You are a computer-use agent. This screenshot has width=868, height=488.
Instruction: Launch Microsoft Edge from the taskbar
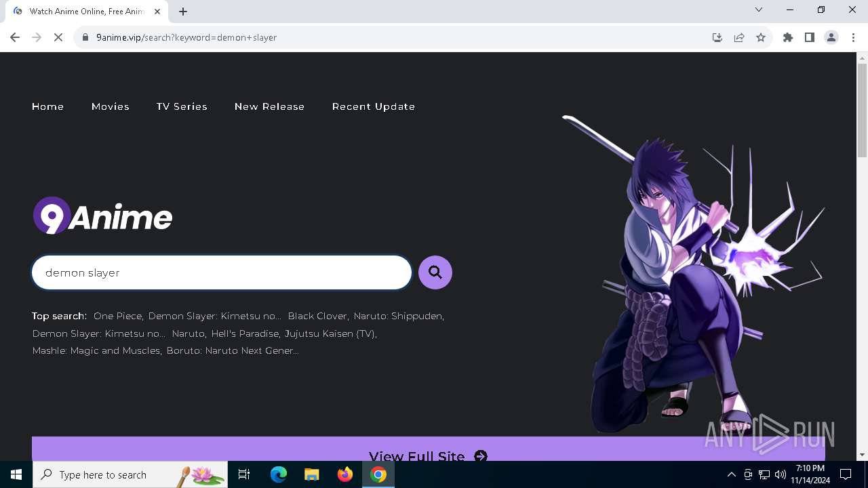click(x=279, y=474)
